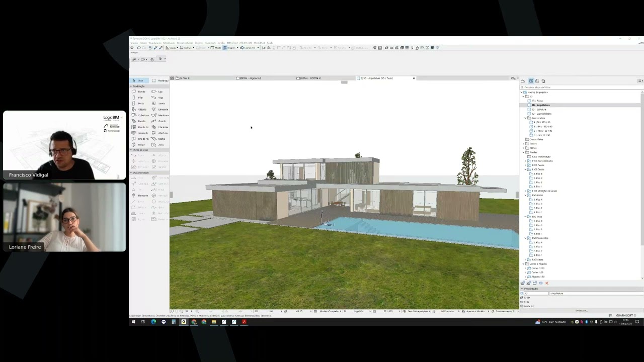Click the Elemento tool in Documentação
The image size is (644, 362).
(x=140, y=195)
